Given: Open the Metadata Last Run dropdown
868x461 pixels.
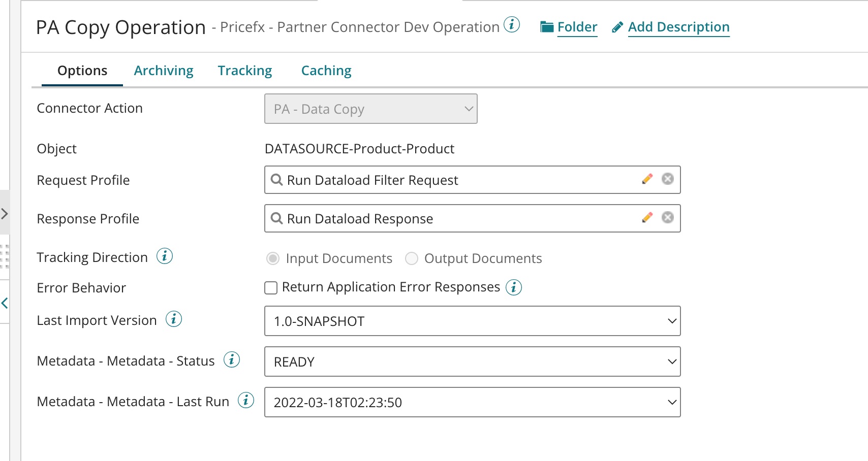Looking at the screenshot, I should (472, 402).
